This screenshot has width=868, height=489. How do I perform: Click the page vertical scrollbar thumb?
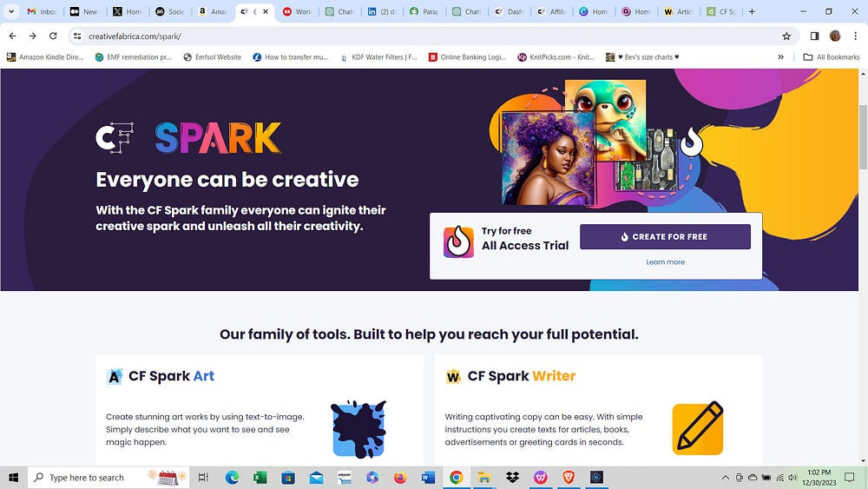point(863,136)
